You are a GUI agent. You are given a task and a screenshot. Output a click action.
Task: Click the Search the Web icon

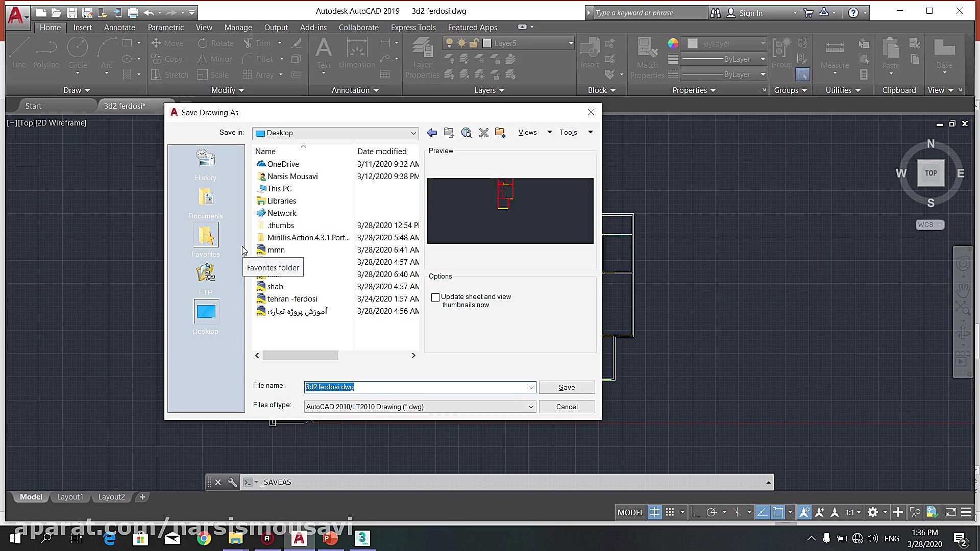tap(466, 133)
